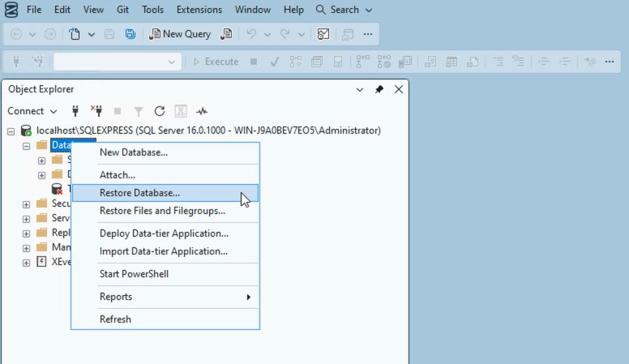Image resolution: width=629 pixels, height=364 pixels.
Task: Open the Undo history dropdown arrow
Action: click(x=267, y=35)
